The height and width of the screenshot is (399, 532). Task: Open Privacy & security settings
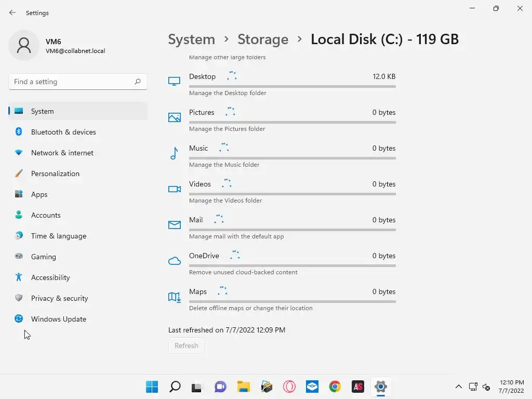59,298
